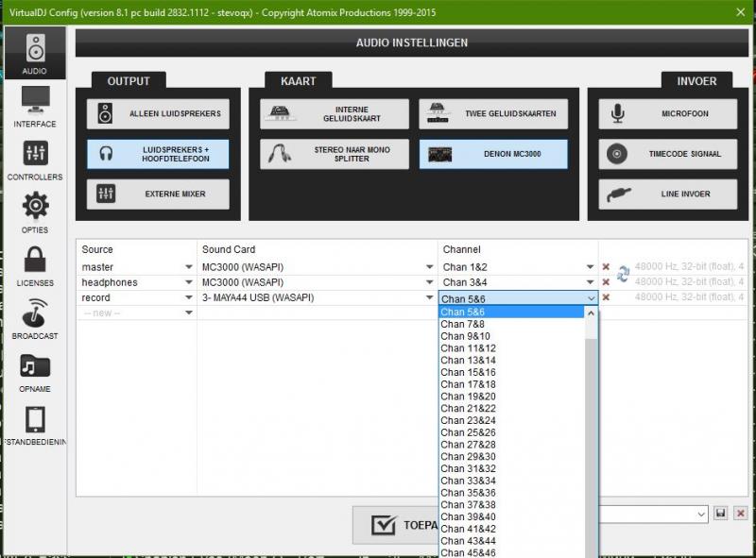Select Chan 13&14 in the dropdown list
The height and width of the screenshot is (558, 756).
tap(512, 361)
